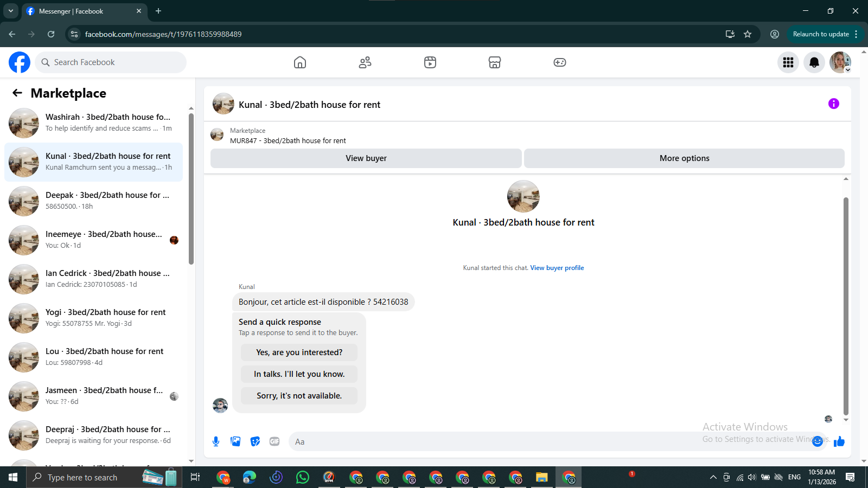This screenshot has width=868, height=488.
Task: Open WhatsApp from the taskbar
Action: click(303, 477)
